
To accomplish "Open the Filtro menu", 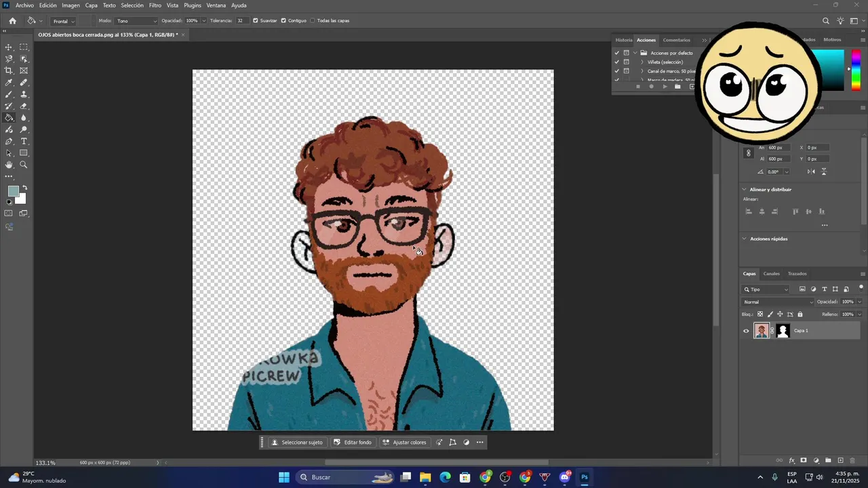I will [155, 5].
